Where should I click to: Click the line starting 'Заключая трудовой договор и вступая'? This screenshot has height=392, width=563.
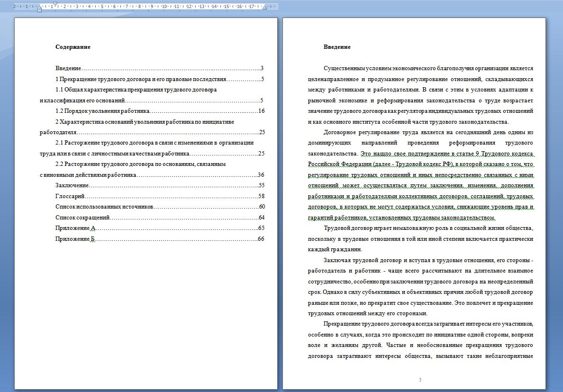pos(428,260)
